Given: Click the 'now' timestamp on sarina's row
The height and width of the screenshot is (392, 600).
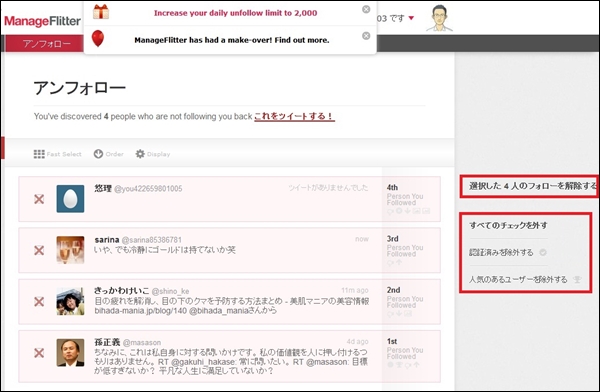Looking at the screenshot, I should point(362,239).
